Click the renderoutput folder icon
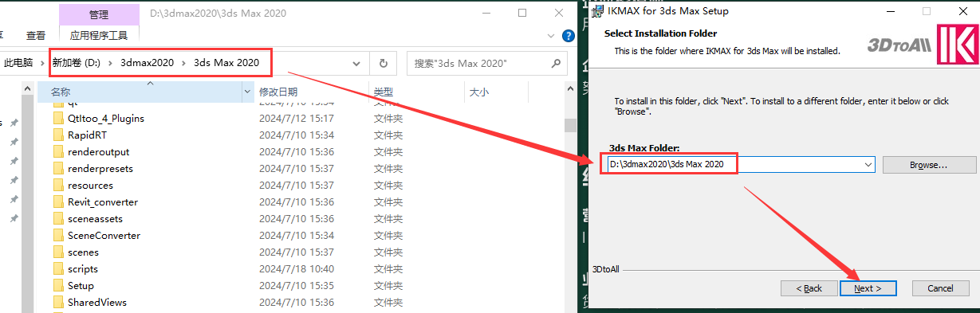The width and height of the screenshot is (980, 313). [x=57, y=151]
